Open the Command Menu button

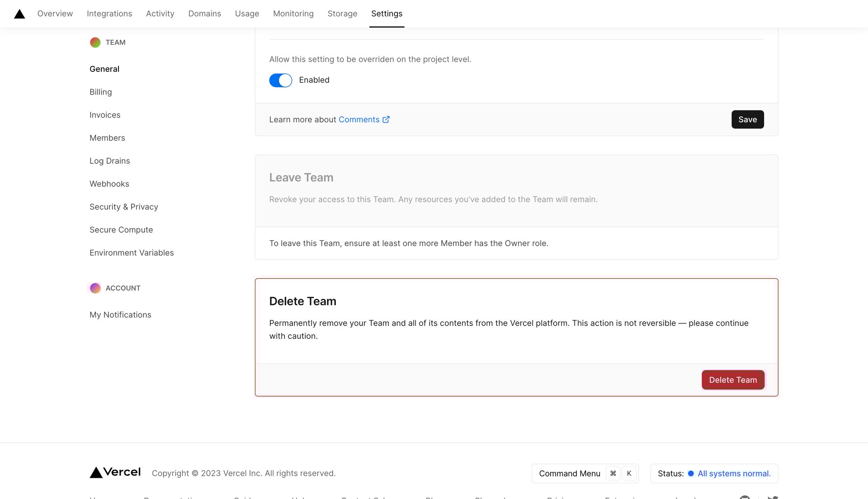[x=570, y=474]
